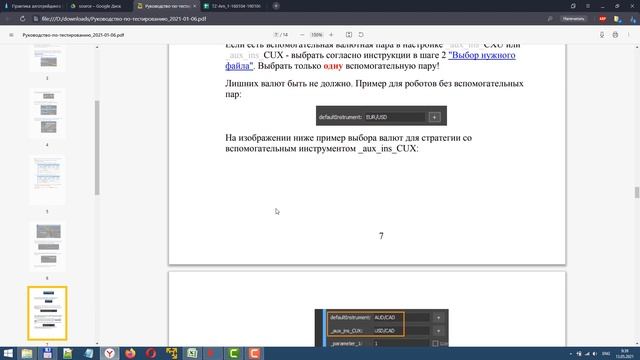
Task: Click the search icon in address bar
Action: (550, 19)
